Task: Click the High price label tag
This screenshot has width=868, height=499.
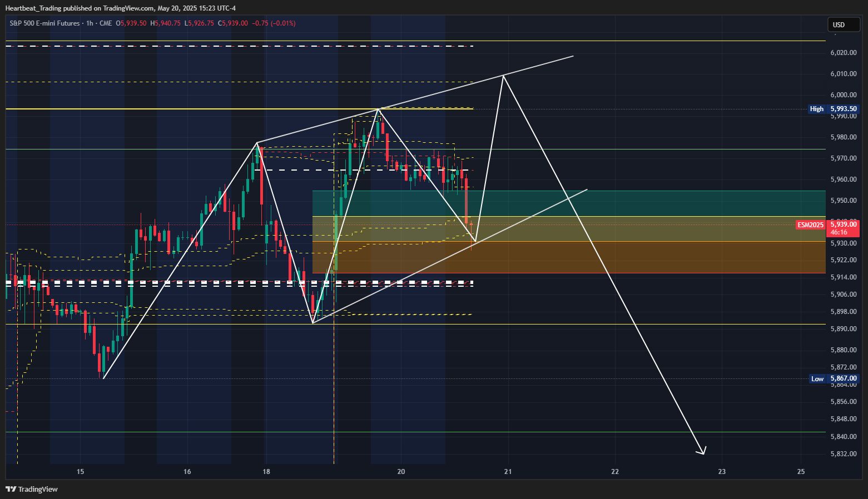Action: coord(817,109)
